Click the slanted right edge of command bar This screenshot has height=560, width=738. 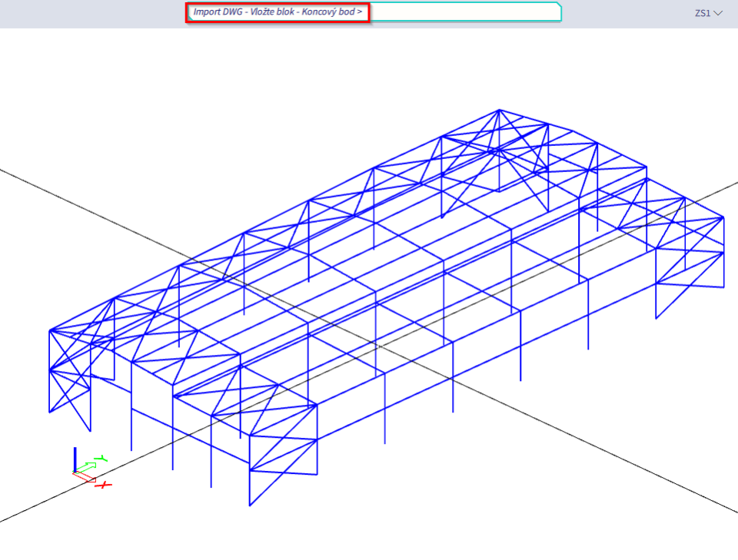(560, 12)
